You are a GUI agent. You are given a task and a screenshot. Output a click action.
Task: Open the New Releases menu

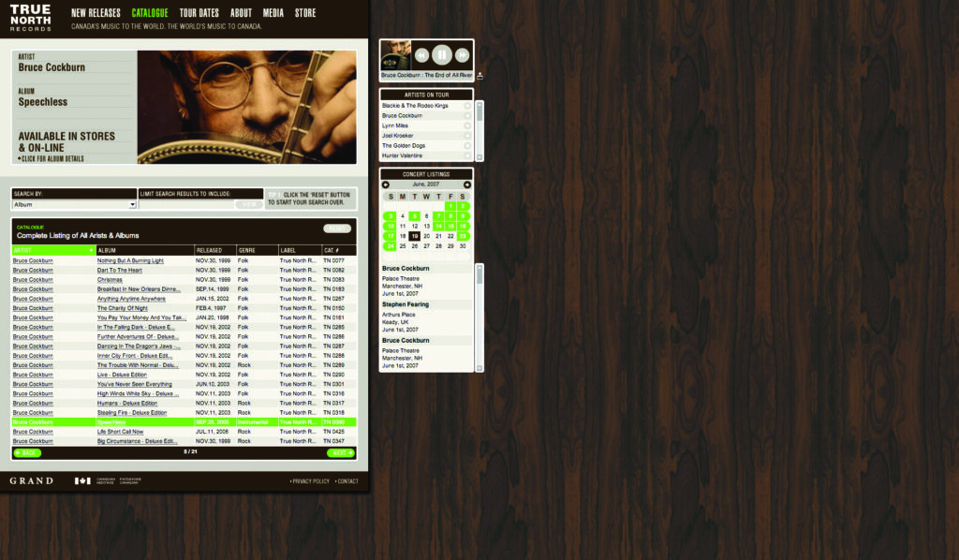(x=96, y=13)
